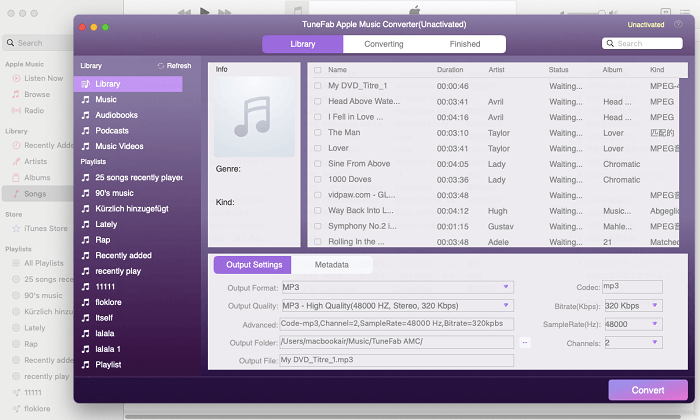
Task: Sort tracks by the Artist column header
Action: (x=496, y=70)
